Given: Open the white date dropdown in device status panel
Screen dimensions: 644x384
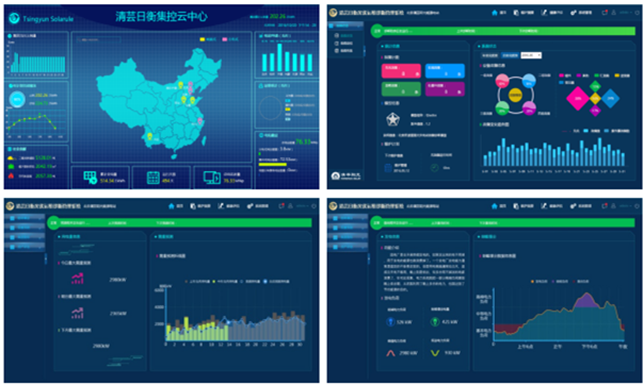Looking at the screenshot, I should [x=531, y=55].
